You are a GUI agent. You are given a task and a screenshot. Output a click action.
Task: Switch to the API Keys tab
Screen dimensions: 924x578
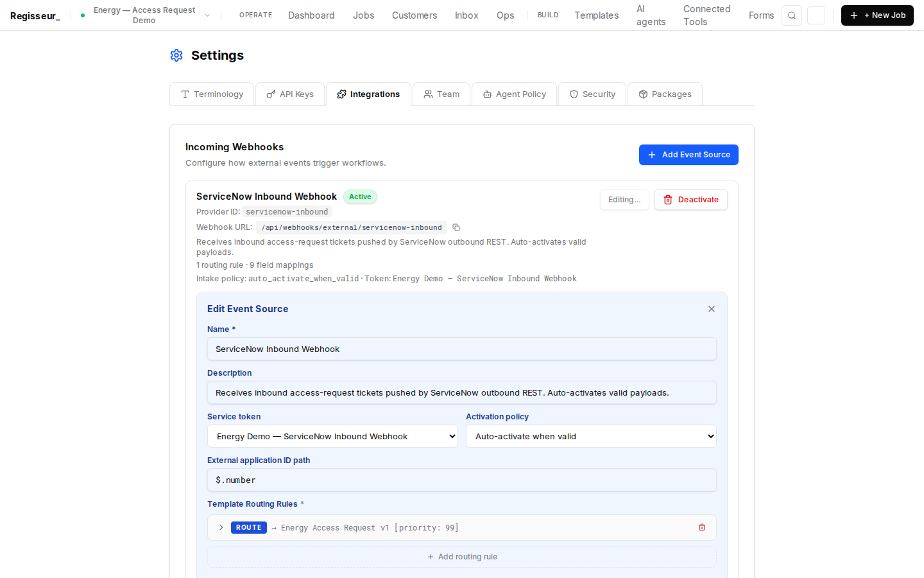coord(290,94)
